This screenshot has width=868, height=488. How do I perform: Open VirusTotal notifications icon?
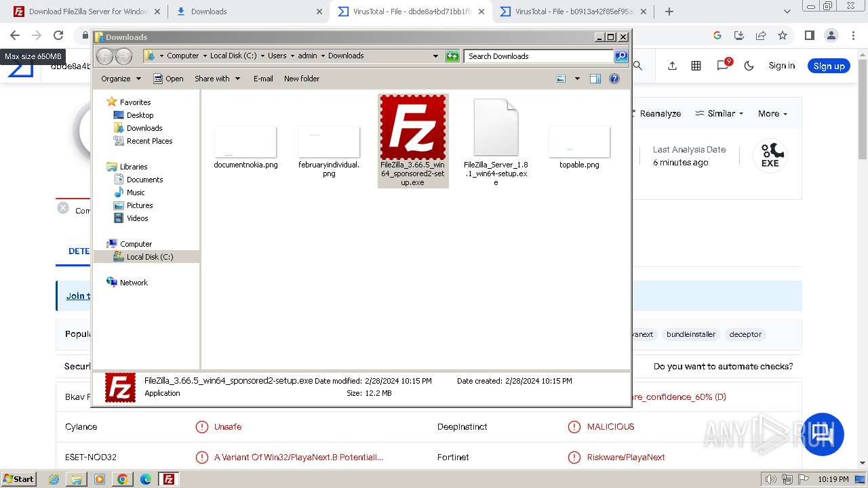tap(724, 65)
